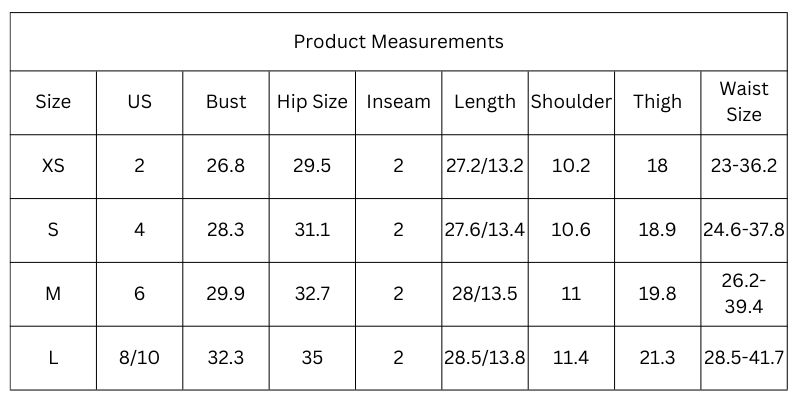Viewport: 800px width, 400px height.
Task: Select the 31.1 hip size value
Action: tap(312, 230)
